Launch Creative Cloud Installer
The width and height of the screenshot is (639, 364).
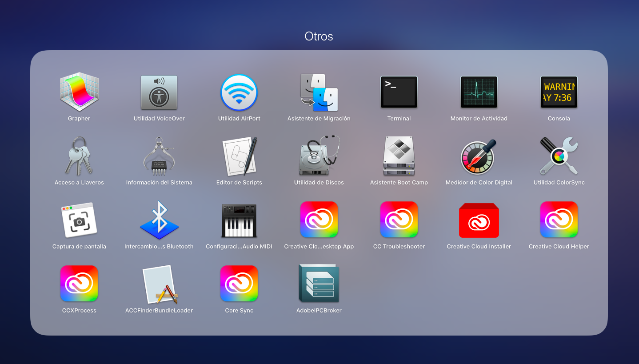tap(479, 220)
